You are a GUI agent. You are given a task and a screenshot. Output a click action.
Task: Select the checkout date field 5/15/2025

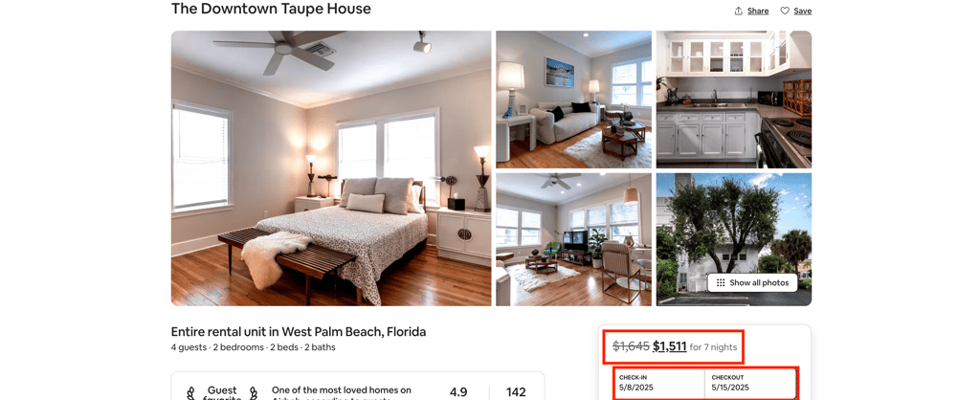(750, 383)
